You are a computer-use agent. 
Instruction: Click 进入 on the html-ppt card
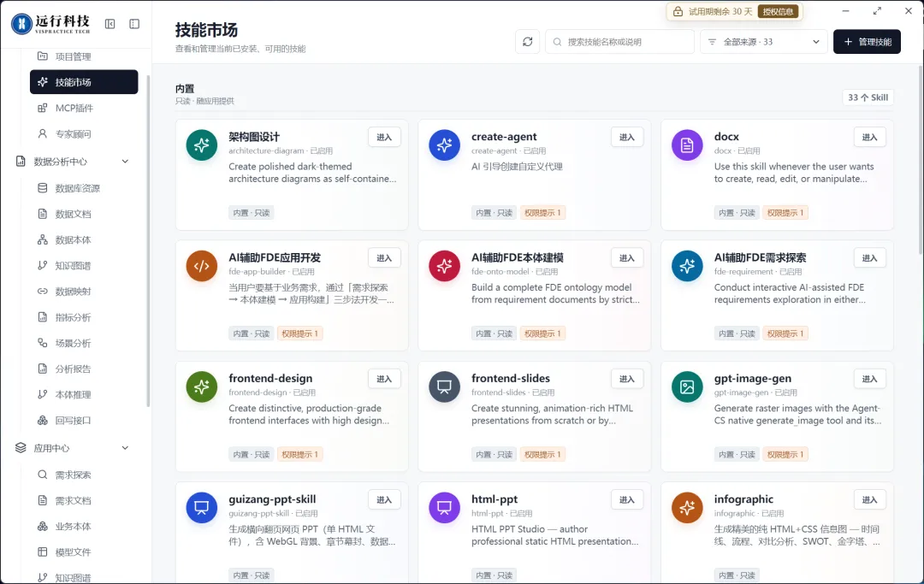627,500
